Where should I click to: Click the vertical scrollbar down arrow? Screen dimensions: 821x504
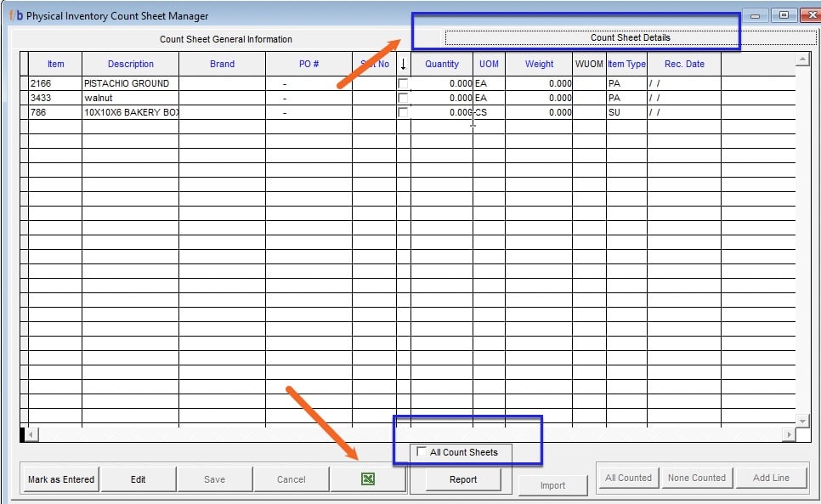(802, 419)
